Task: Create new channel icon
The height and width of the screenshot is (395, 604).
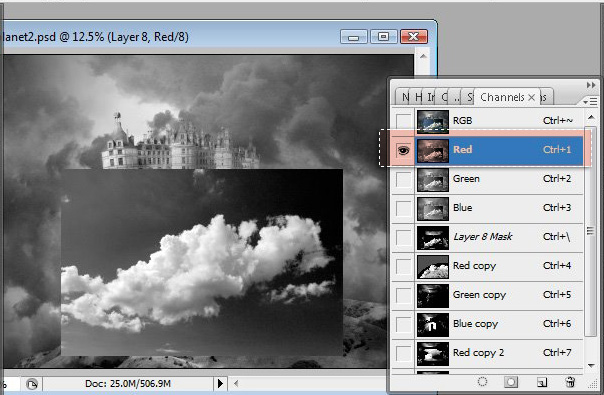Action: (542, 382)
